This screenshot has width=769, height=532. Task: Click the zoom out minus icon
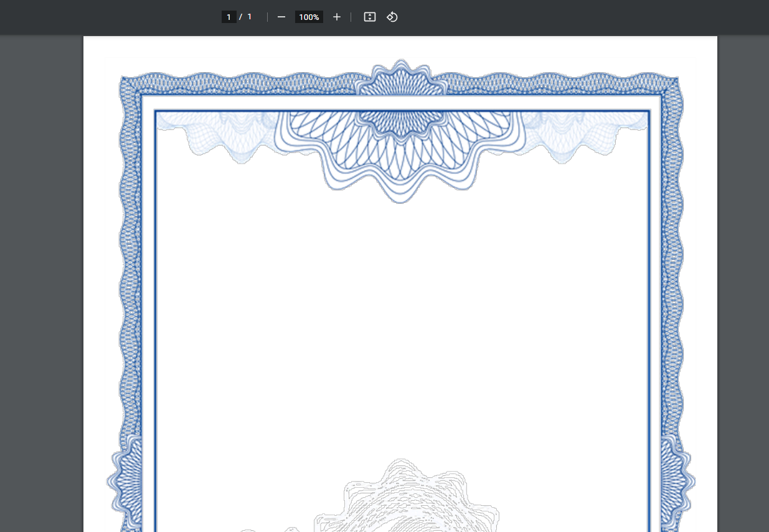281,17
